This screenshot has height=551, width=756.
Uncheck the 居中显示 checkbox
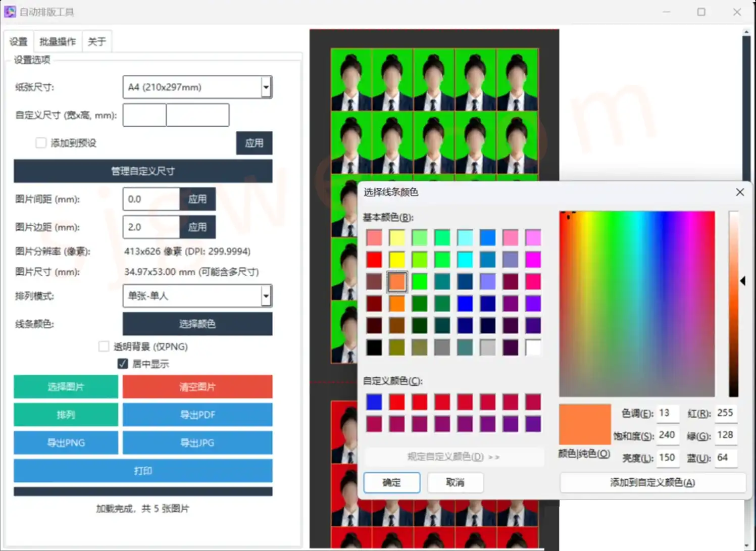[123, 364]
